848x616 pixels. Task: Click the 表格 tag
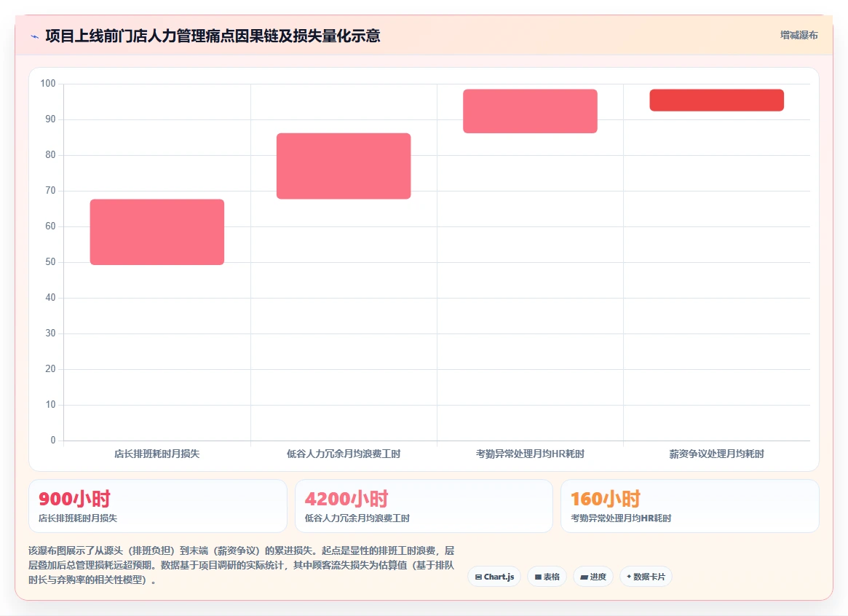(x=547, y=577)
